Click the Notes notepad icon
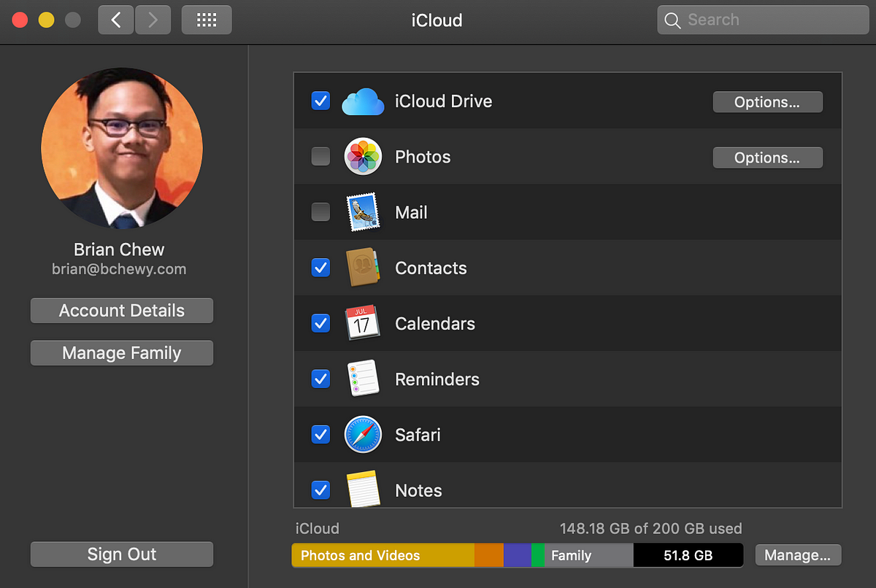Image resolution: width=876 pixels, height=588 pixels. 363,489
